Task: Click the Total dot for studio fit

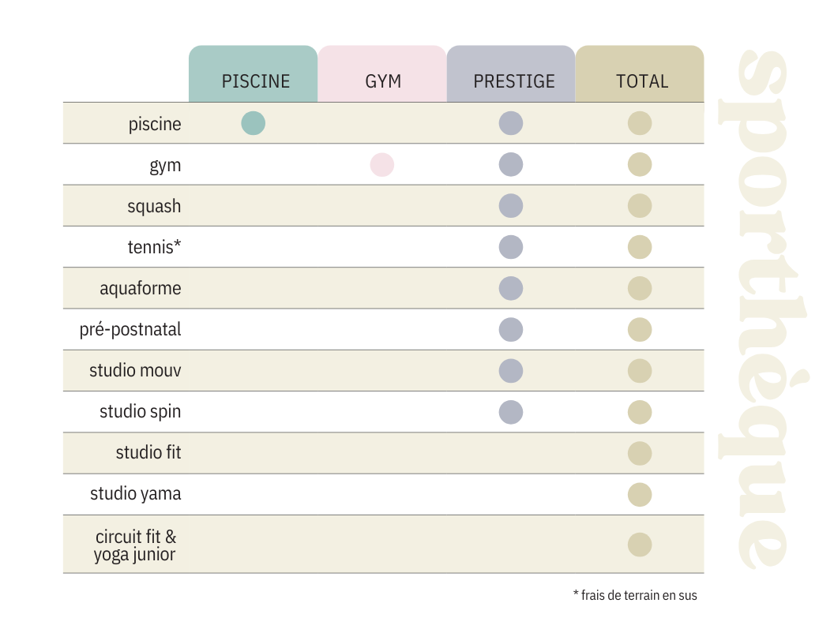Action: coord(640,454)
